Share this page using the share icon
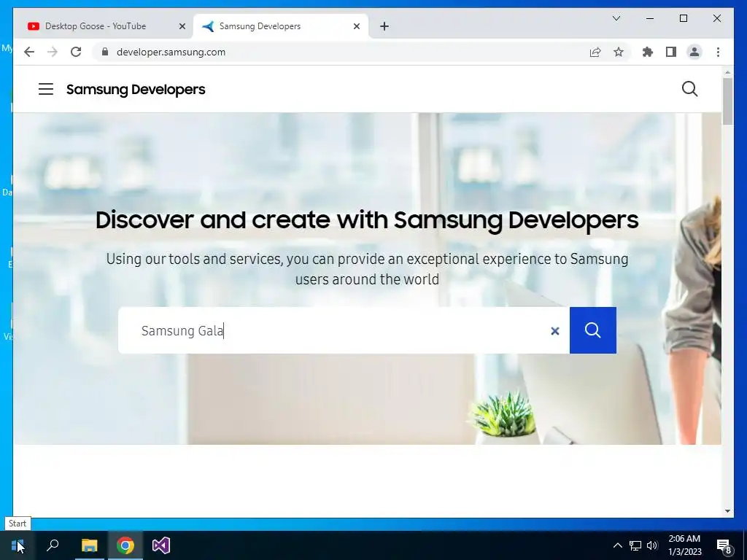 click(x=595, y=52)
